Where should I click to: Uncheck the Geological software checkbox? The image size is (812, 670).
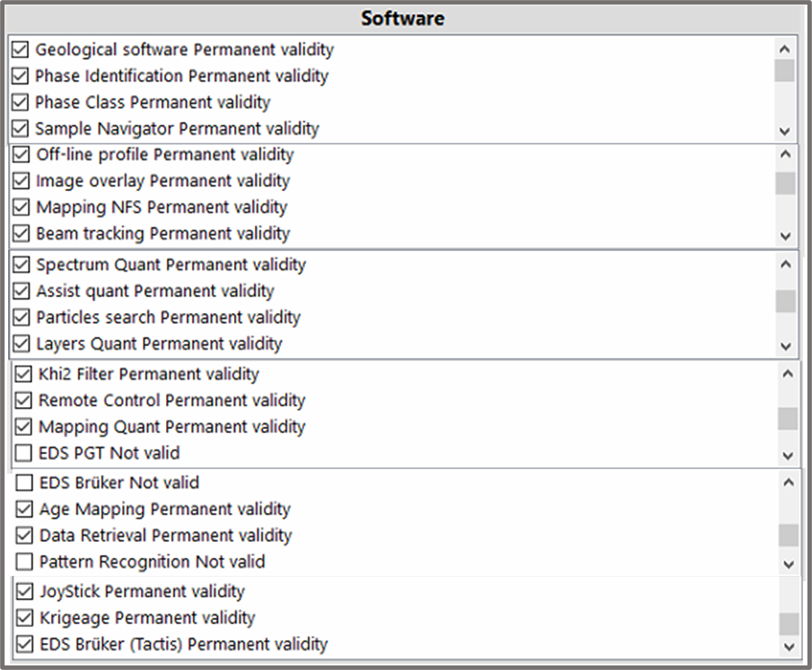tap(21, 49)
